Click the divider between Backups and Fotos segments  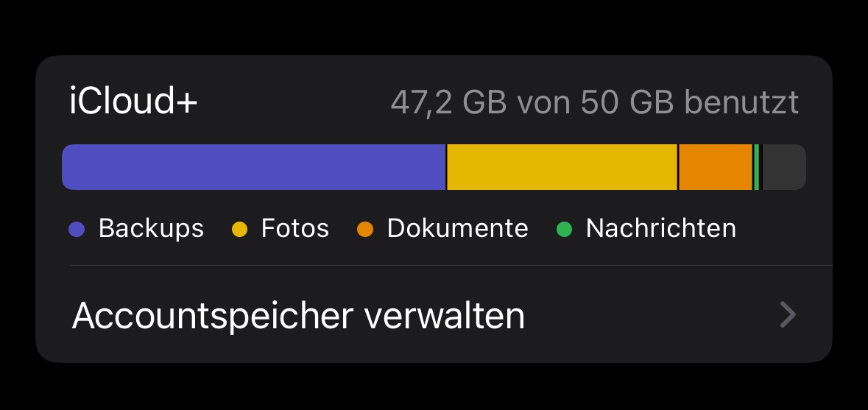click(x=446, y=167)
